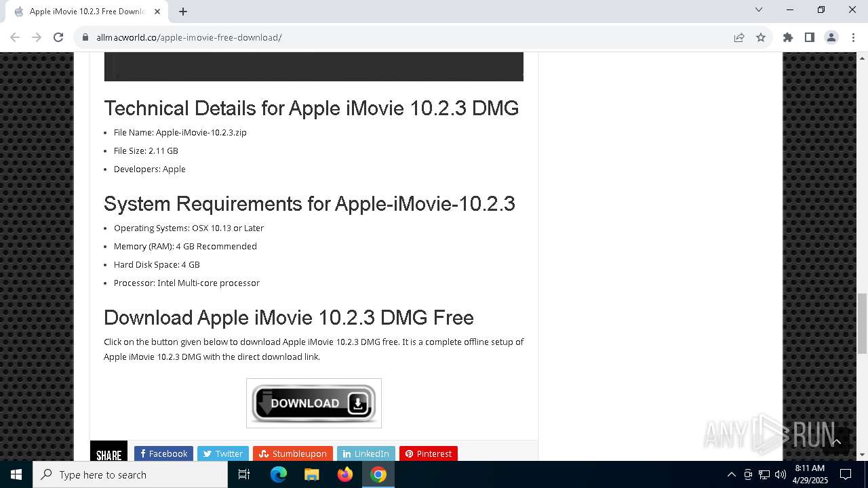Open a new browser tab

[183, 11]
